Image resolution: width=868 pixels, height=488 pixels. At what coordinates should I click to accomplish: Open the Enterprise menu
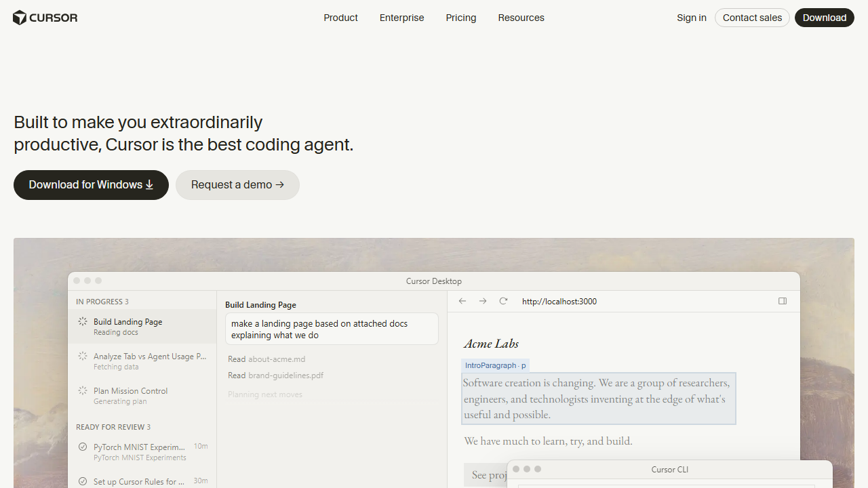click(x=401, y=18)
